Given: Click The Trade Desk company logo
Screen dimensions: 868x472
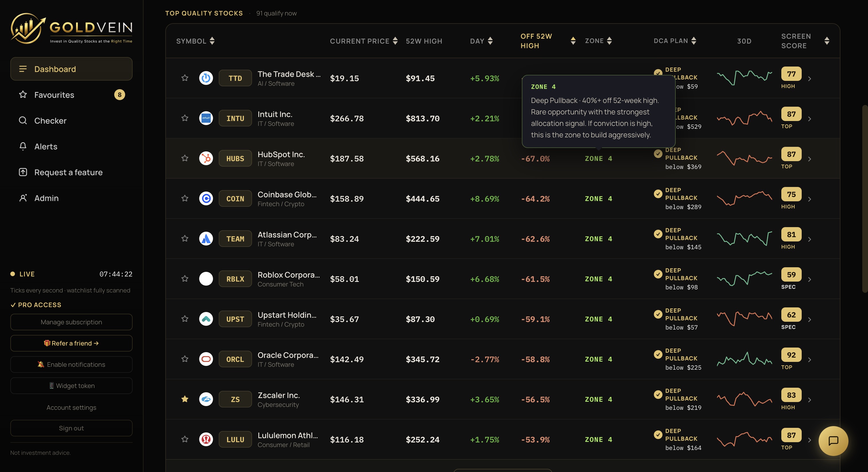Looking at the screenshot, I should [206, 78].
